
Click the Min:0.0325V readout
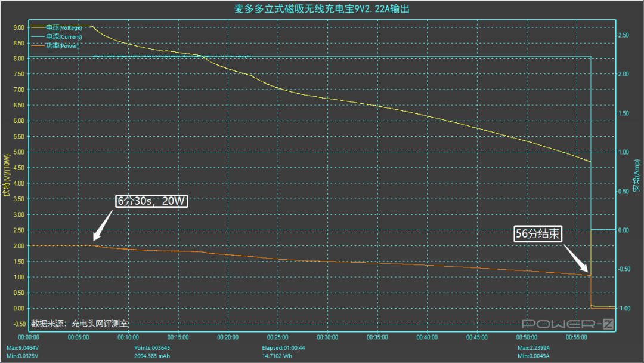point(22,356)
